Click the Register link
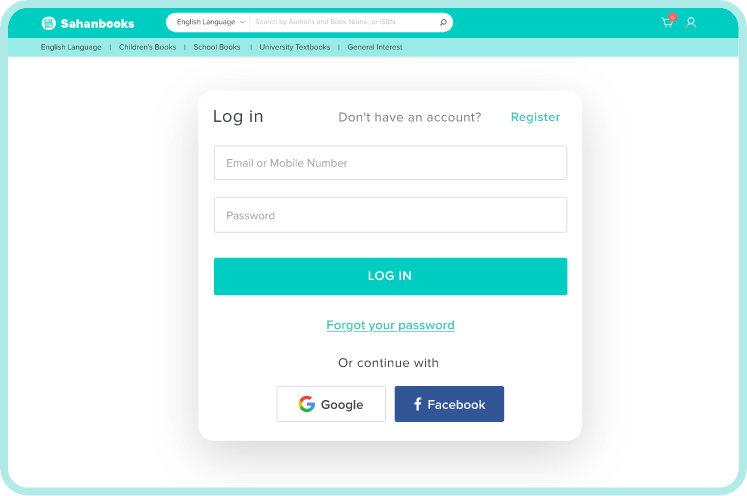The height and width of the screenshot is (496, 747). 535,117
